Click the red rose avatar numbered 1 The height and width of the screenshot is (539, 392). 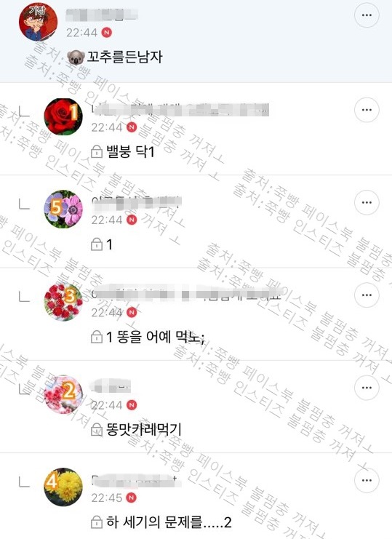[x=63, y=117]
